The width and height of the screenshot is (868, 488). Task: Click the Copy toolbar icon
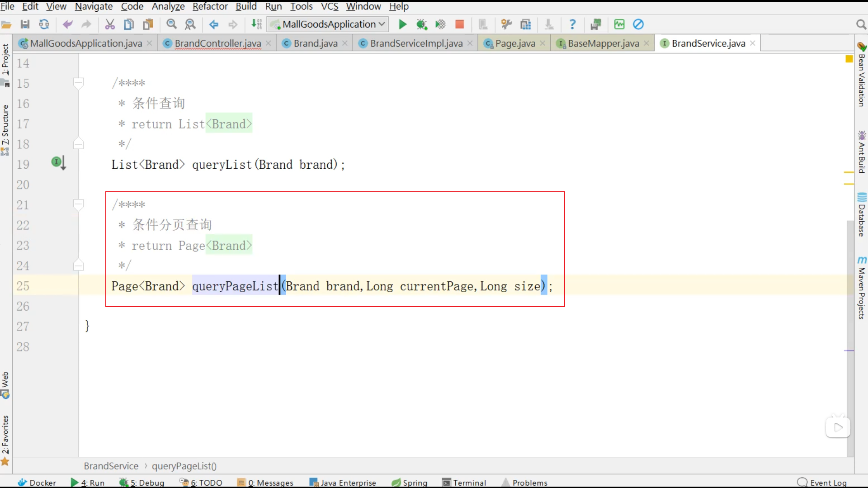point(129,24)
